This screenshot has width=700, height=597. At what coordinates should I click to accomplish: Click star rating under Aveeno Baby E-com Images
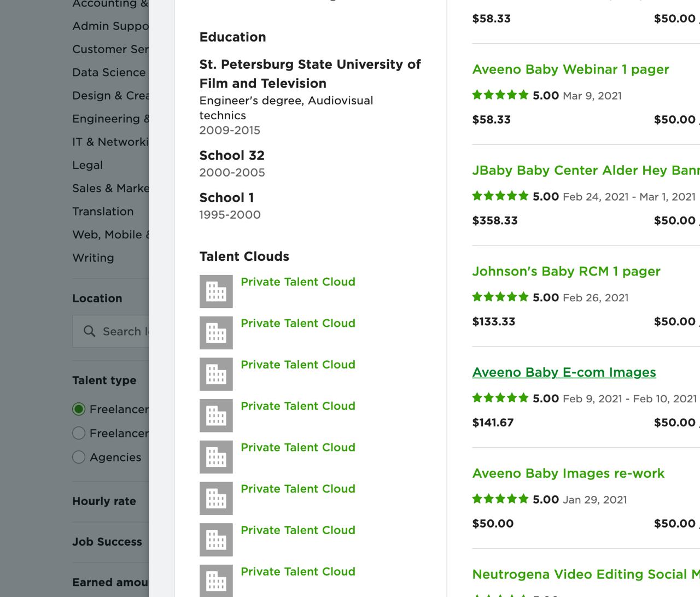point(500,399)
